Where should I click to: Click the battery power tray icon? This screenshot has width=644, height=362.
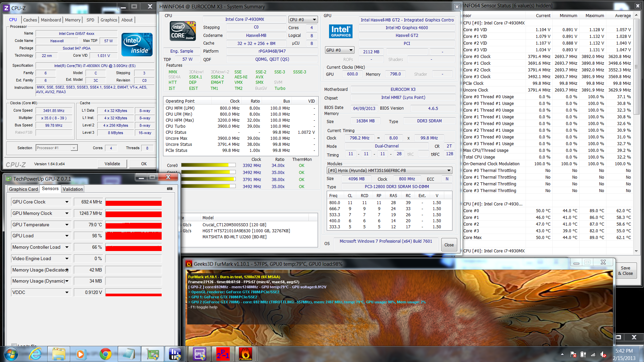point(583,354)
